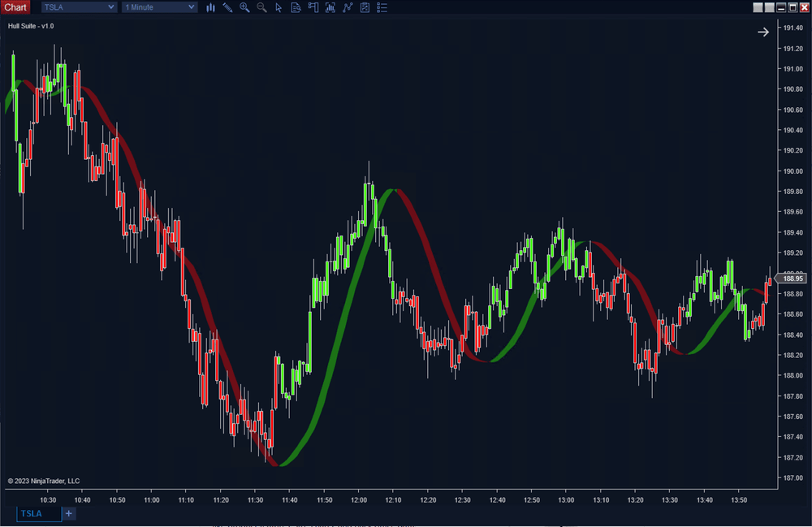Viewport: 812px width, 527px height.
Task: Click the scroll-to-latest arrow on chart
Action: (763, 32)
